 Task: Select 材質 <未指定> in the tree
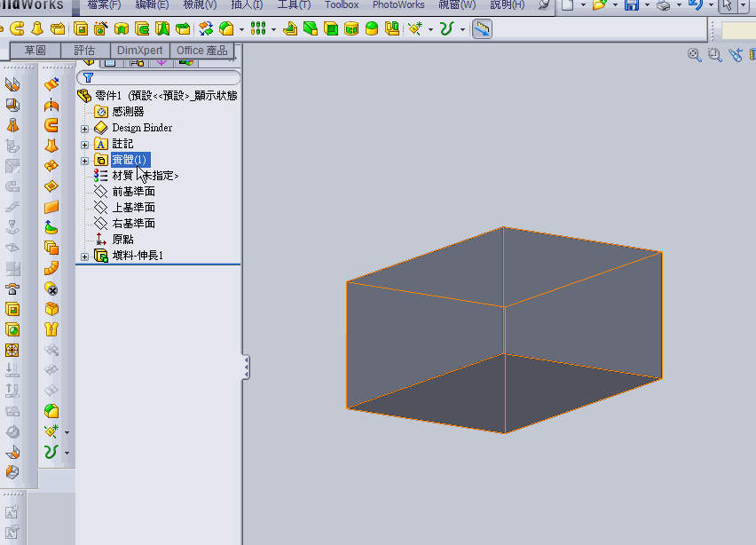(x=136, y=176)
